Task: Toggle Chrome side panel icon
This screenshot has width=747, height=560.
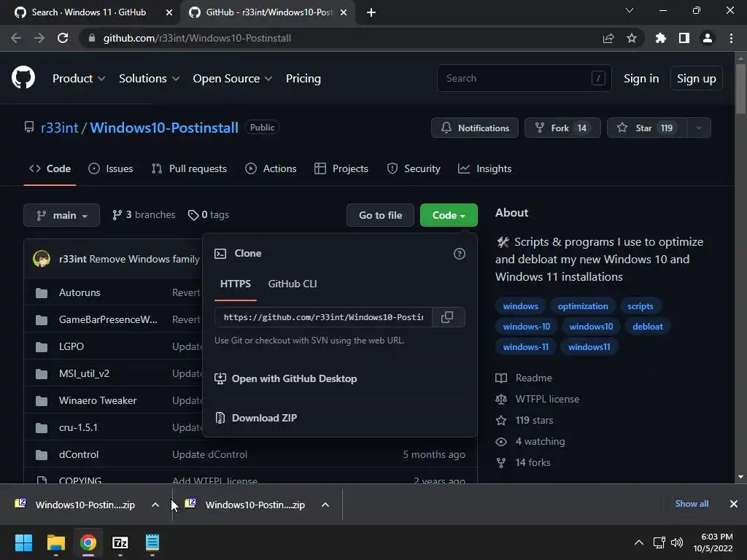Action: (x=684, y=38)
